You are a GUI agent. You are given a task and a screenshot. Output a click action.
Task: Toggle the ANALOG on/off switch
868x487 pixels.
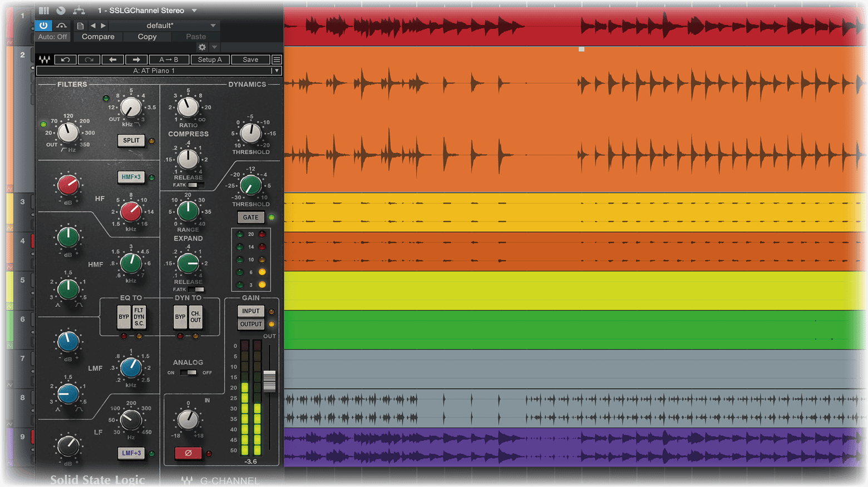point(189,372)
